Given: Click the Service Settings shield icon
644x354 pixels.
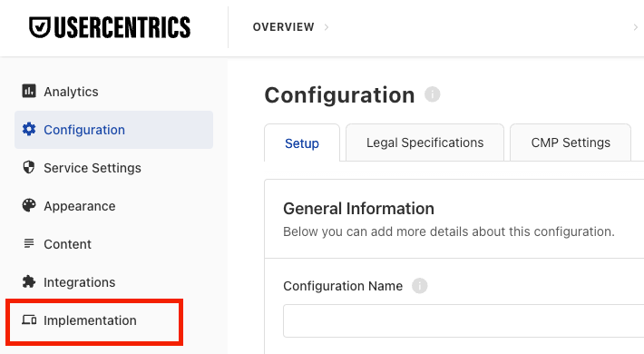Looking at the screenshot, I should click(x=29, y=167).
